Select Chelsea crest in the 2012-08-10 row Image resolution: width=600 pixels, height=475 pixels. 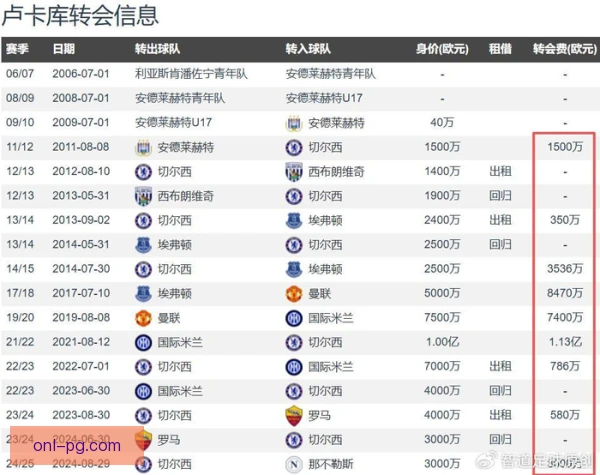click(143, 172)
